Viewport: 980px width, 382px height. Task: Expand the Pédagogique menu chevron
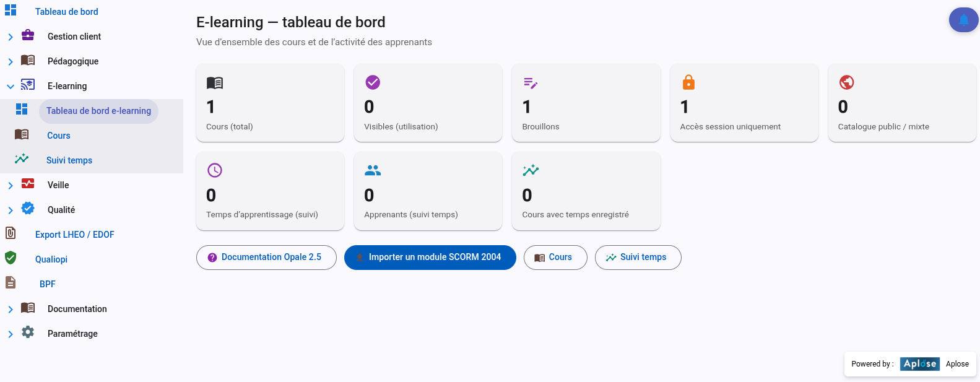click(x=11, y=62)
